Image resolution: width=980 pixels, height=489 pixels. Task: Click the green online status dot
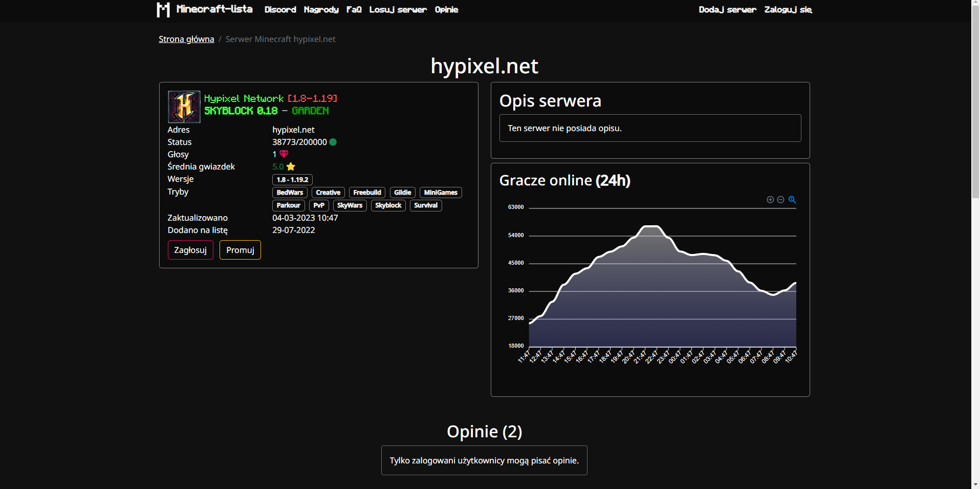coord(333,142)
